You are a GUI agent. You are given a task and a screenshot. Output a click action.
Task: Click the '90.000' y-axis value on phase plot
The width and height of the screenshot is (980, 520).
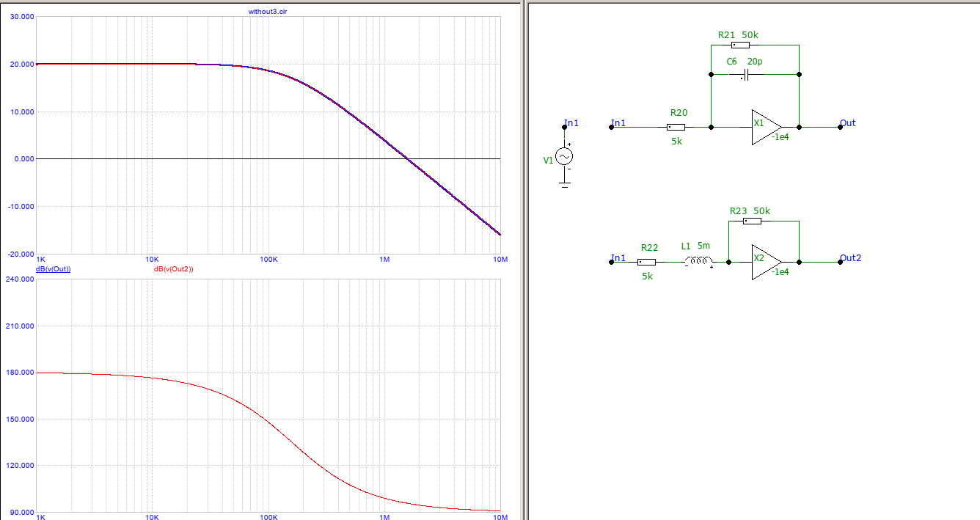(x=21, y=513)
